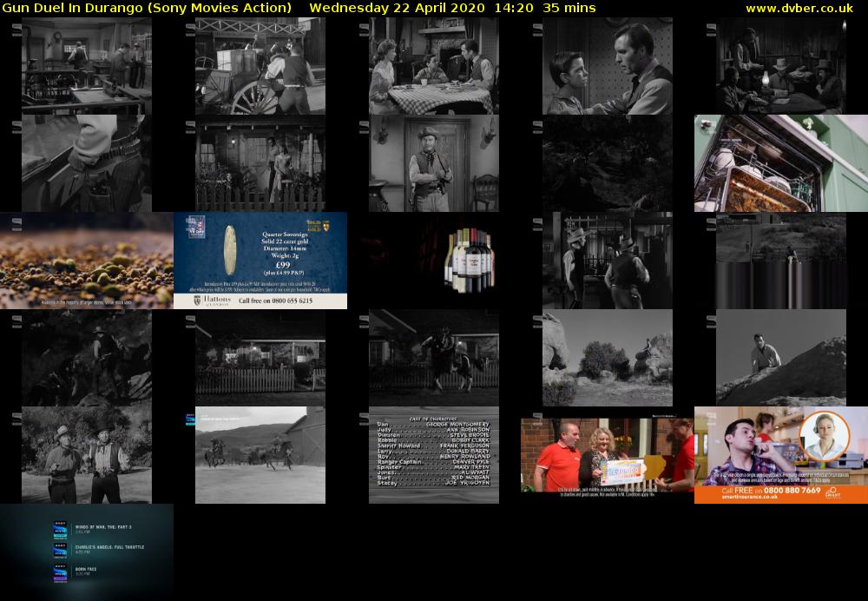The width and height of the screenshot is (868, 601).
Task: Open the riders galloping past barn thumbnail
Action: [x=260, y=455]
